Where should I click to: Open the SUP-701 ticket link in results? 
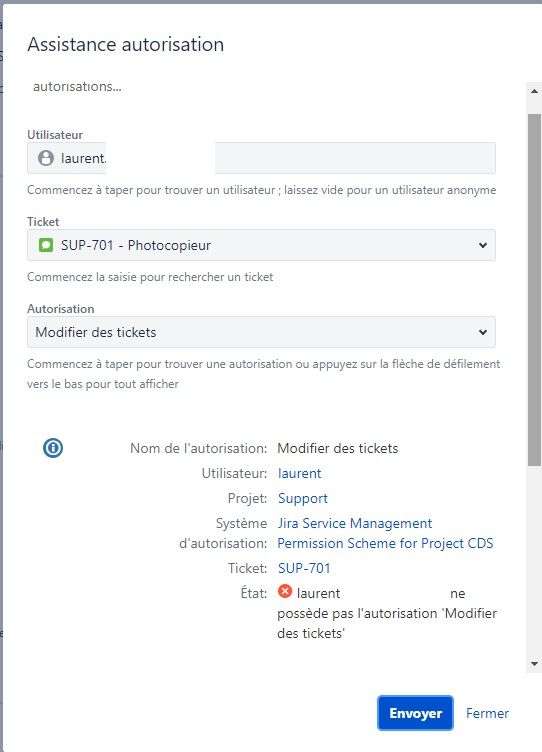(x=304, y=568)
